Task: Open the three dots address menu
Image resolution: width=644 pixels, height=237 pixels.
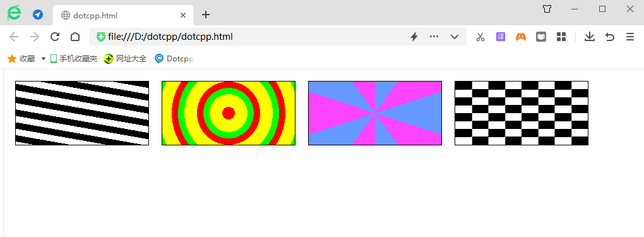Action: 434,37
